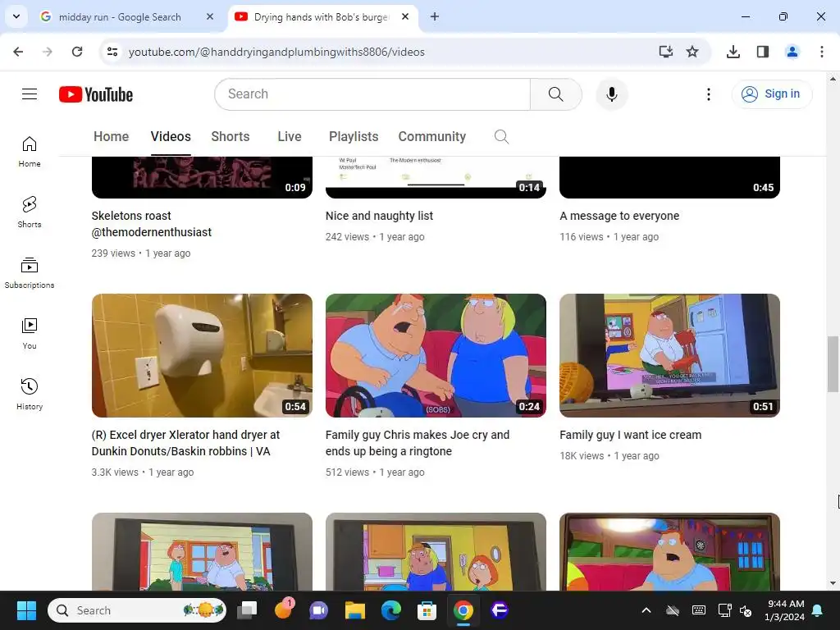Open the You section in sidebar
Screen dimensions: 840x630
coord(30,333)
